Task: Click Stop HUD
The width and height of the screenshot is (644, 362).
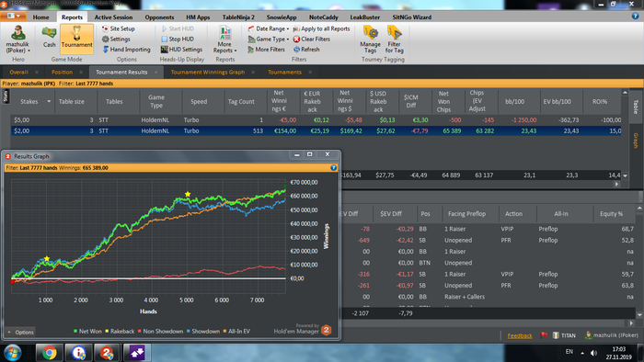Action: point(178,39)
